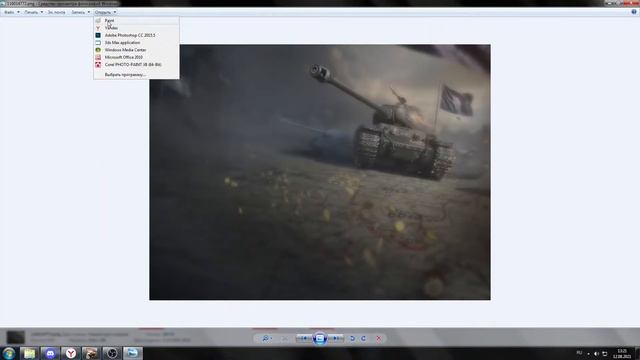Click the RU language indicator
The height and width of the screenshot is (360, 640).
point(579,353)
